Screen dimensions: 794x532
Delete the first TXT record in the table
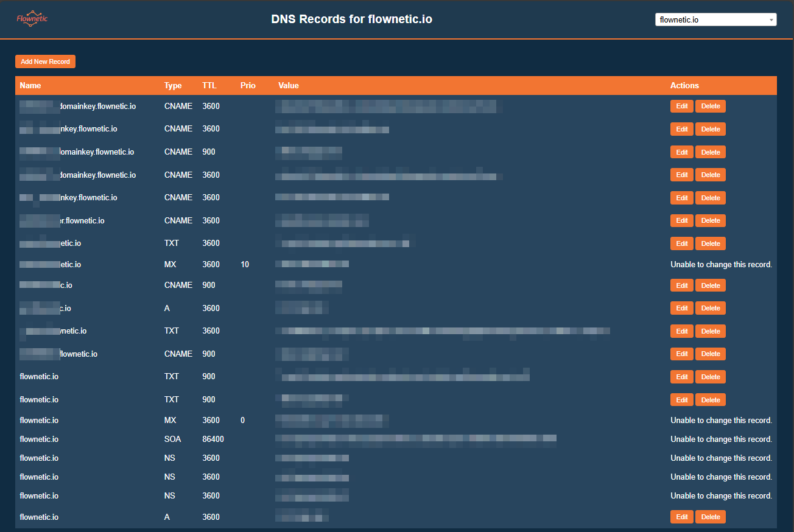711,243
